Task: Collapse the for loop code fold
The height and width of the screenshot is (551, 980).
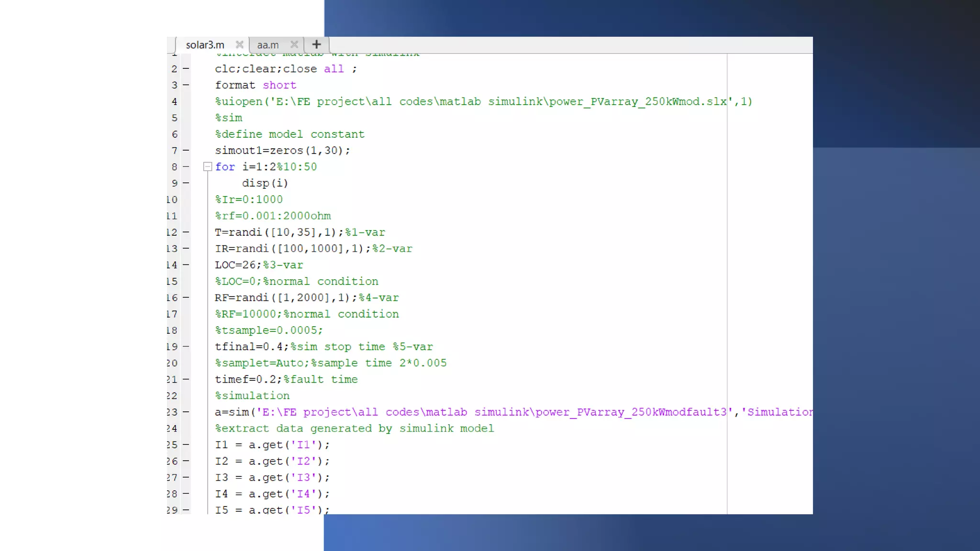Action: [x=208, y=167]
